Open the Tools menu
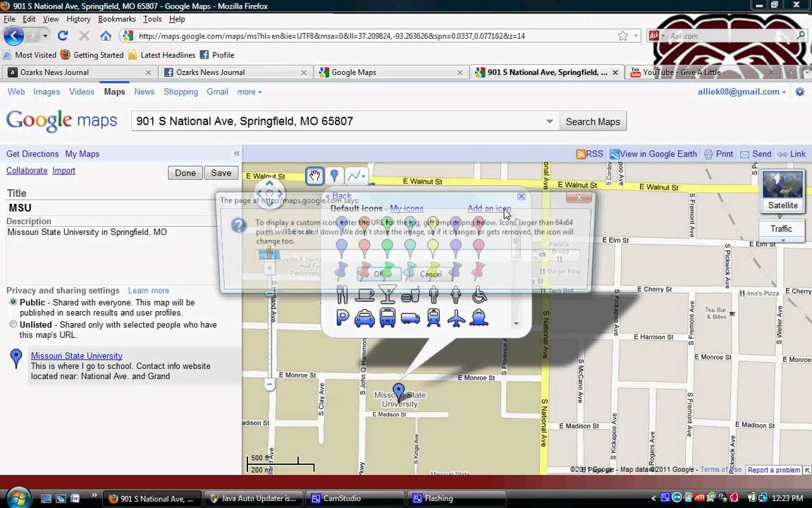 coord(152,19)
